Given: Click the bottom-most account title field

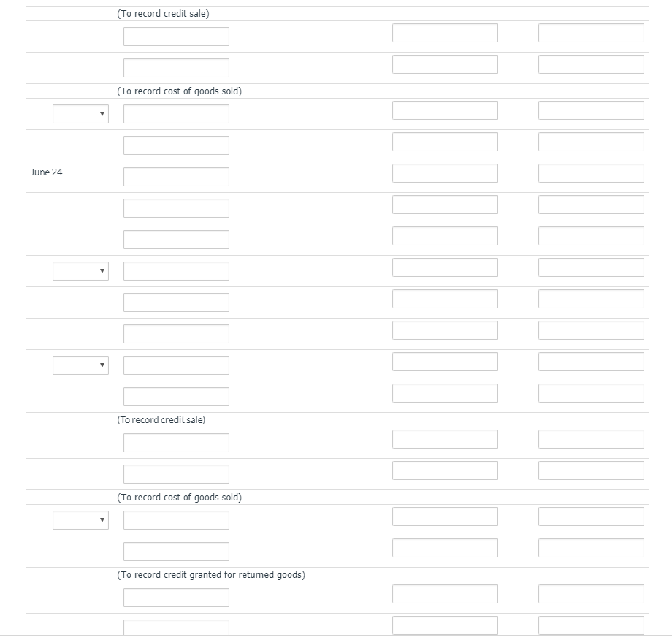Looking at the screenshot, I should point(176,627).
